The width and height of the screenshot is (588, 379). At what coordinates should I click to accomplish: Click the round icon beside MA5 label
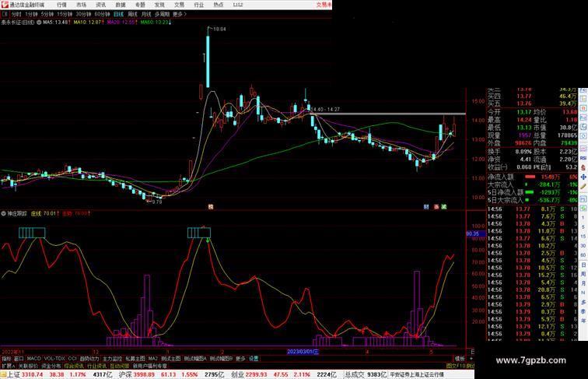click(x=39, y=23)
